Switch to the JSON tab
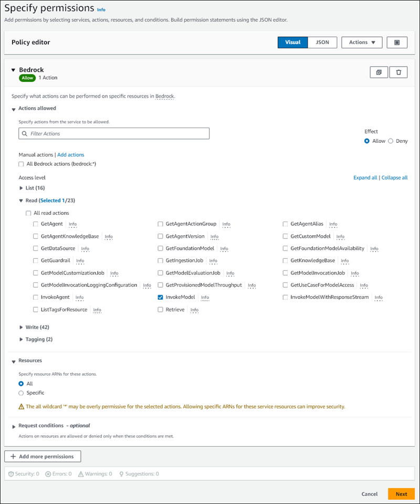The image size is (420, 504). [x=322, y=43]
